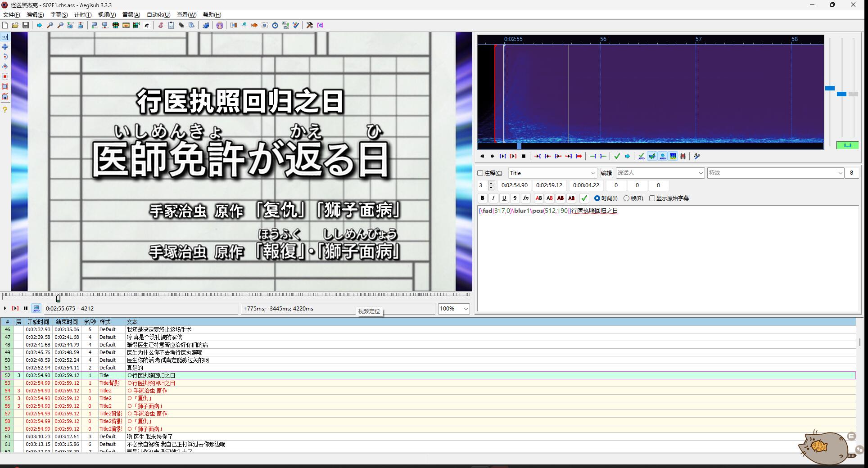This screenshot has width=868, height=468.
Task: Play video with the play triangle button
Action: point(5,308)
